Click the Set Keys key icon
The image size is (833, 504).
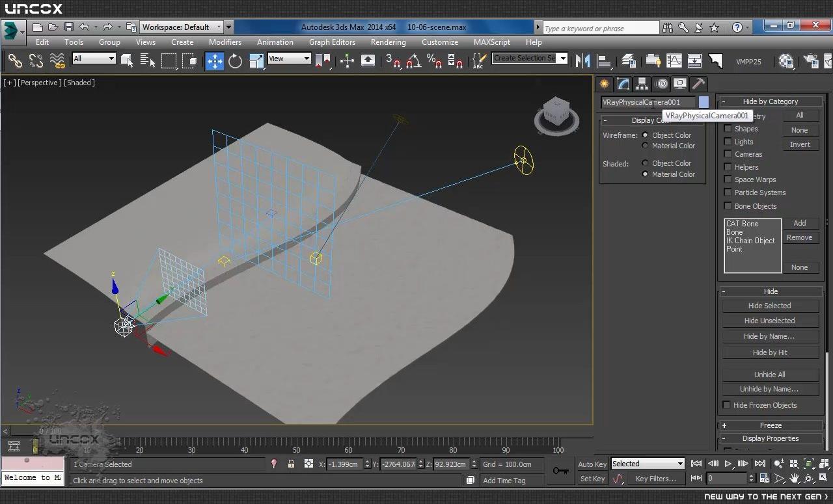click(560, 471)
